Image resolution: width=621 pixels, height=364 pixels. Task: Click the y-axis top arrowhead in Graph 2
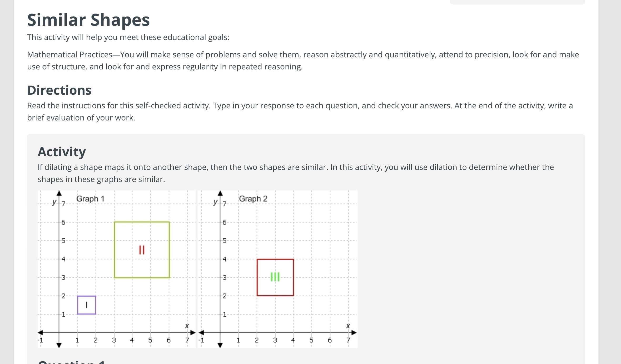pos(220,193)
